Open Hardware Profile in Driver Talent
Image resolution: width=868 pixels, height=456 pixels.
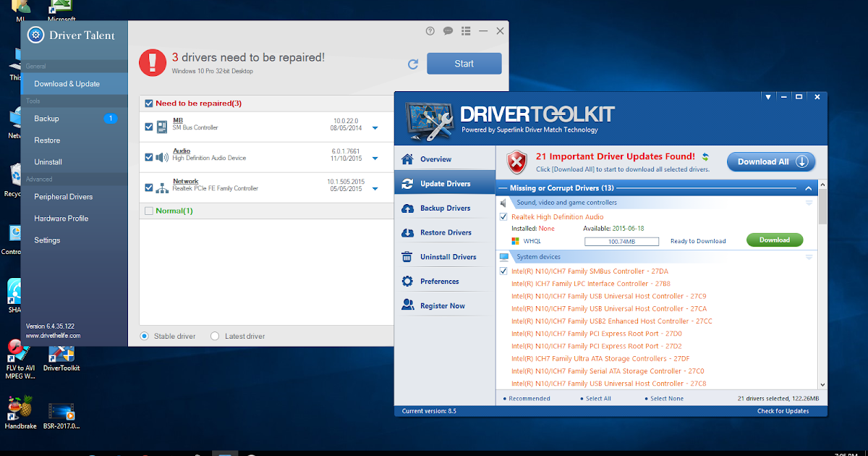(75, 219)
